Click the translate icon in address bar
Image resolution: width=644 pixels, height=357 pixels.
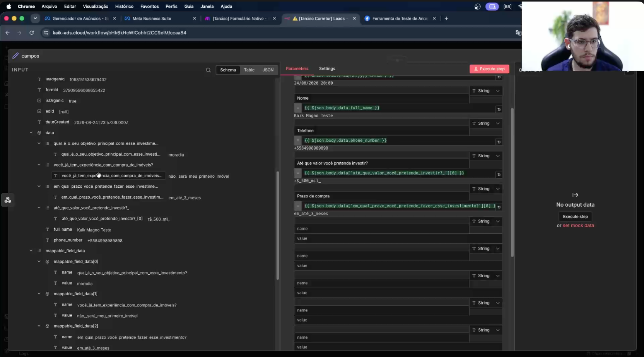click(518, 33)
